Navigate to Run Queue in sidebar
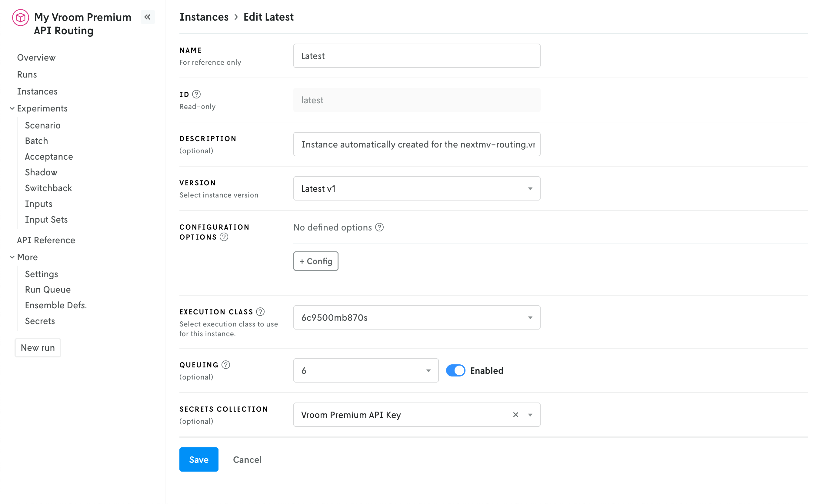The height and width of the screenshot is (504, 817). point(48,289)
